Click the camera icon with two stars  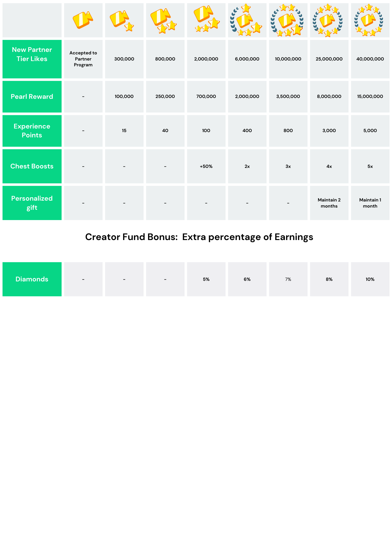[164, 21]
